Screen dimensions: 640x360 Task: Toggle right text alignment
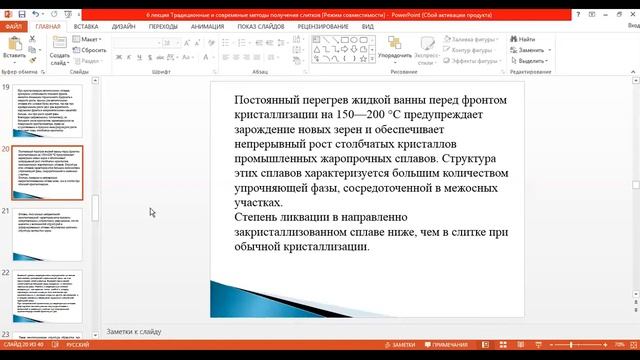tap(247, 58)
